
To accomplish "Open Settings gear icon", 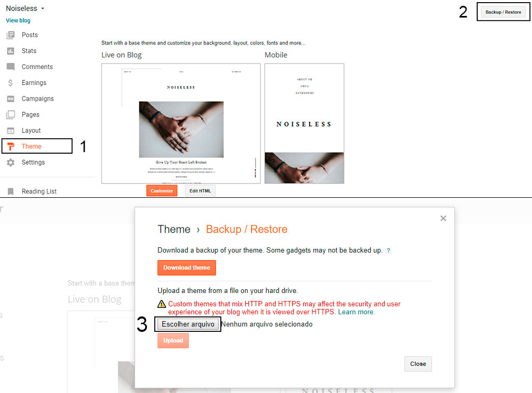I will tap(11, 162).
